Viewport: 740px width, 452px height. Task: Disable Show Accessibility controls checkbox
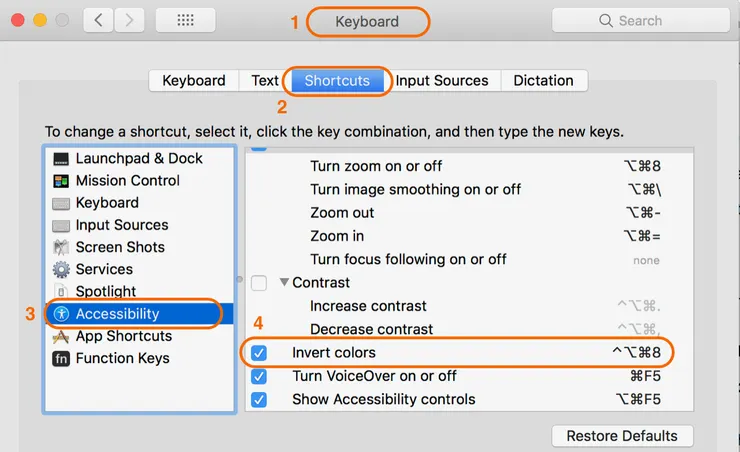[259, 399]
